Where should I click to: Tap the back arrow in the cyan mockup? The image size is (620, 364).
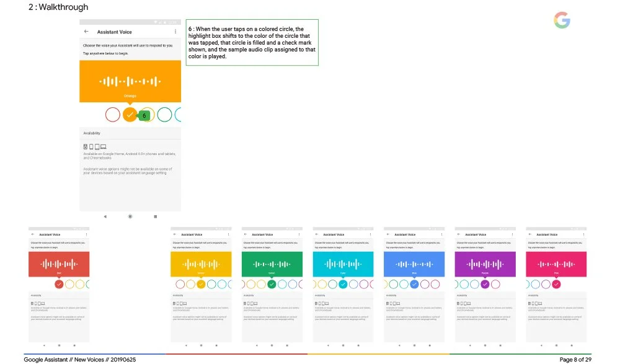(317, 234)
